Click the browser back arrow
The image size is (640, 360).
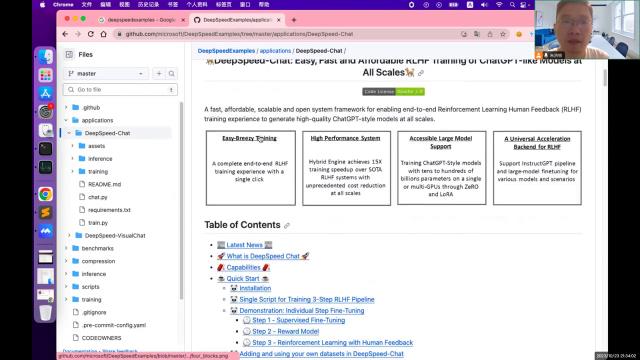(65, 34)
